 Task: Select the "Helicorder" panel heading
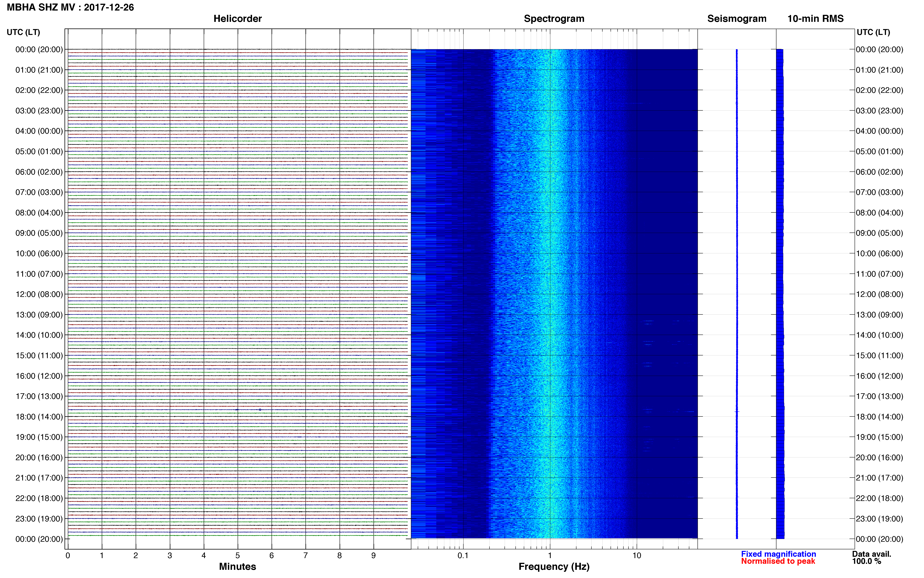point(238,19)
